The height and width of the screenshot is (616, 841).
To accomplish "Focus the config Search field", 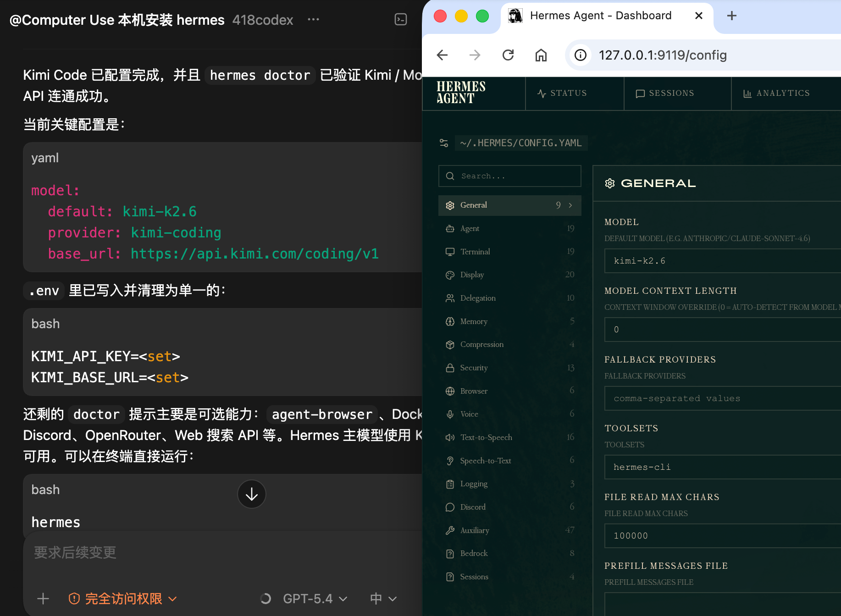I will click(510, 176).
